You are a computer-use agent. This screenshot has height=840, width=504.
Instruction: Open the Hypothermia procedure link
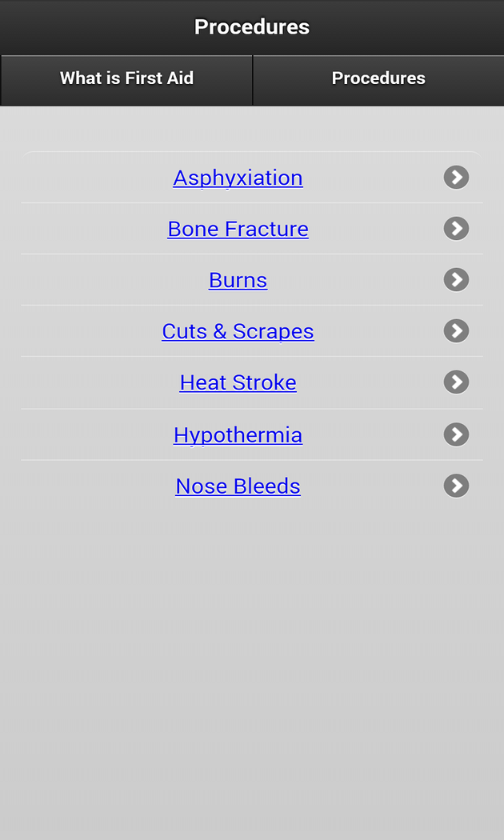[x=238, y=435]
